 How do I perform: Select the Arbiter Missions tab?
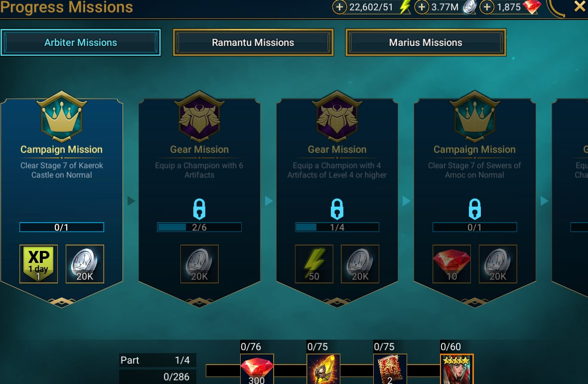click(81, 42)
